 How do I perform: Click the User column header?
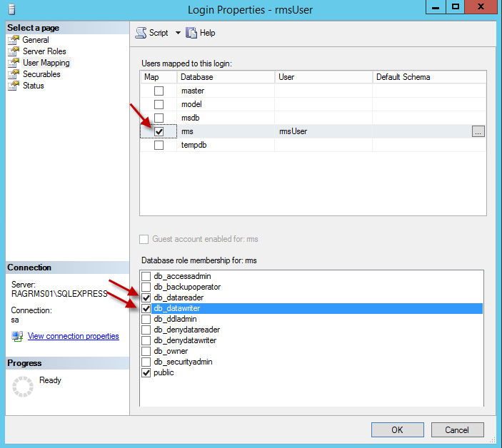pos(323,77)
